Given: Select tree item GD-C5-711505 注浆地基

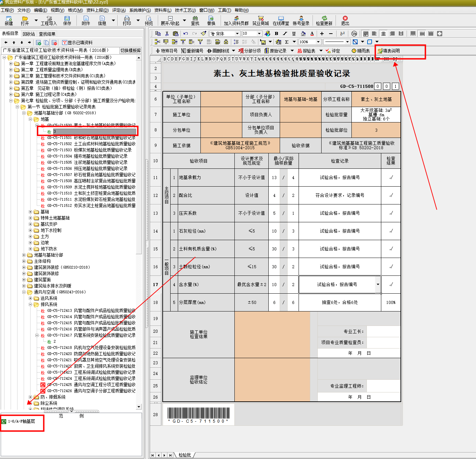Looking at the screenshot, I should pyautogui.click(x=87, y=162).
